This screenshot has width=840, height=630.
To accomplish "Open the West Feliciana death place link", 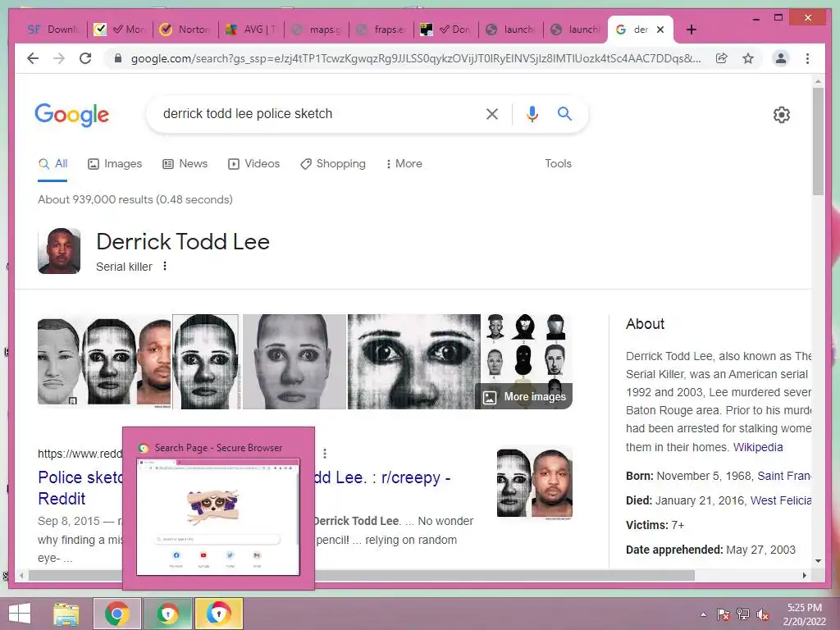I will point(781,500).
